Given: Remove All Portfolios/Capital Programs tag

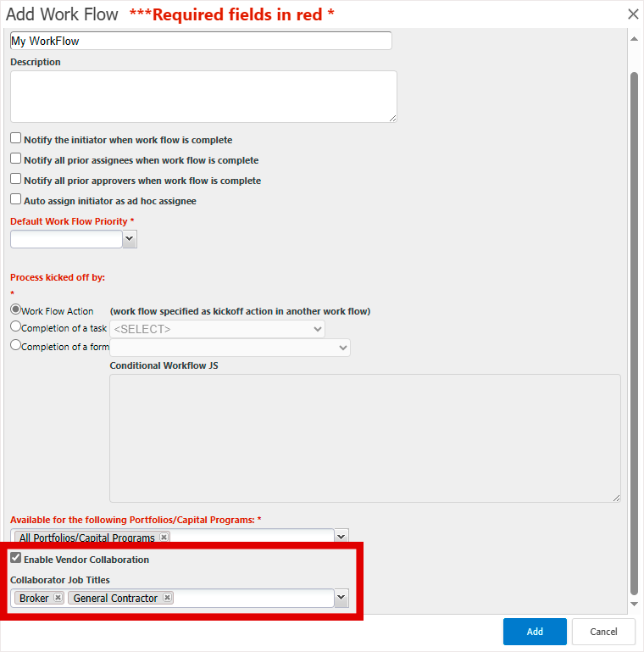Looking at the screenshot, I should (x=164, y=537).
